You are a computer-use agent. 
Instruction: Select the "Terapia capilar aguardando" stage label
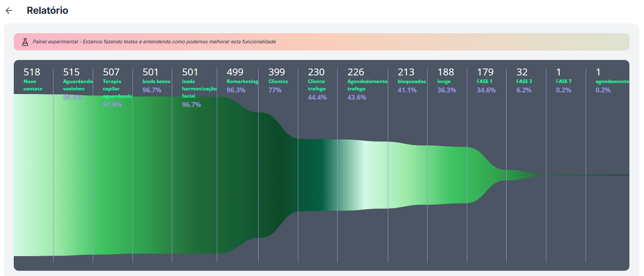click(118, 89)
